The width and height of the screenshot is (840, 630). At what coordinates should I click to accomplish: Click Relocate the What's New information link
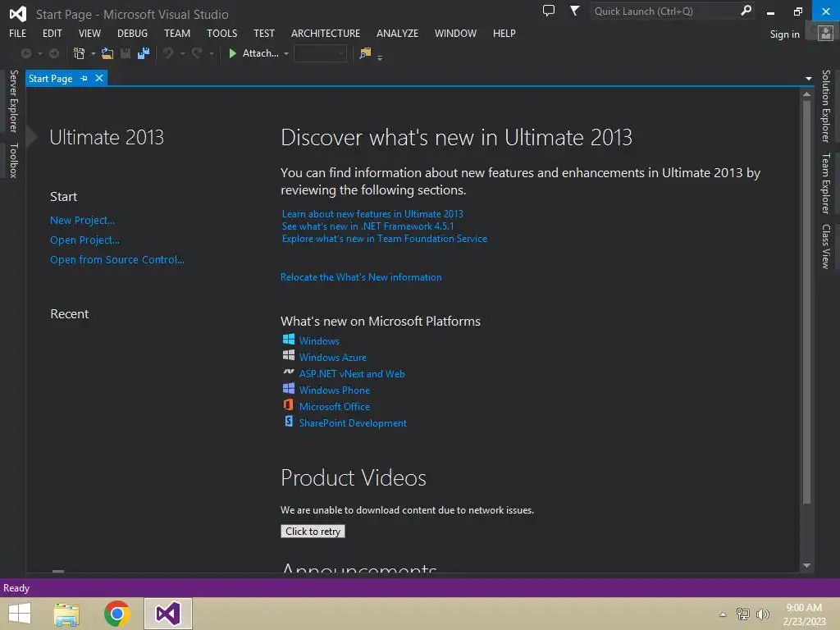coord(361,277)
